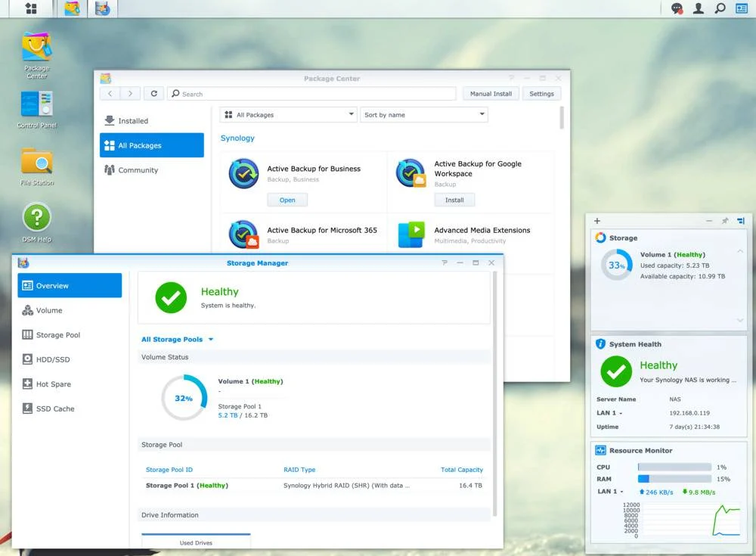Open Hot Spare section in Storage Manager
756x556 pixels.
point(70,384)
